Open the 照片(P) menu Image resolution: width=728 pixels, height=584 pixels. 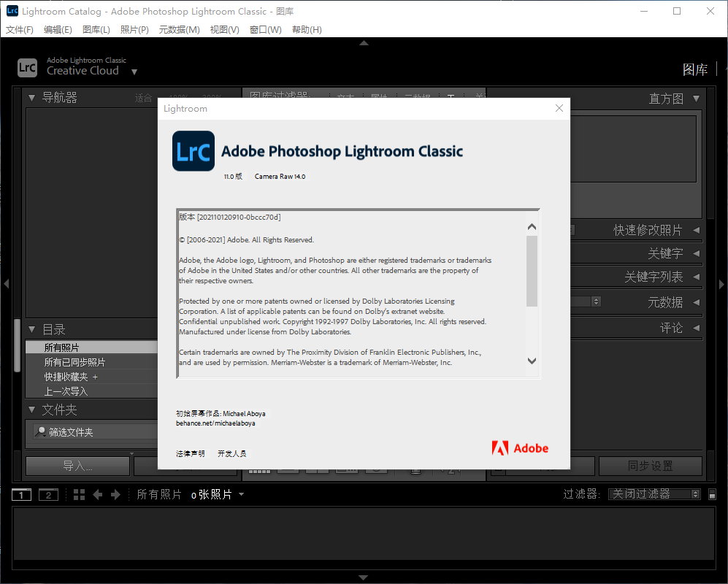click(x=134, y=30)
